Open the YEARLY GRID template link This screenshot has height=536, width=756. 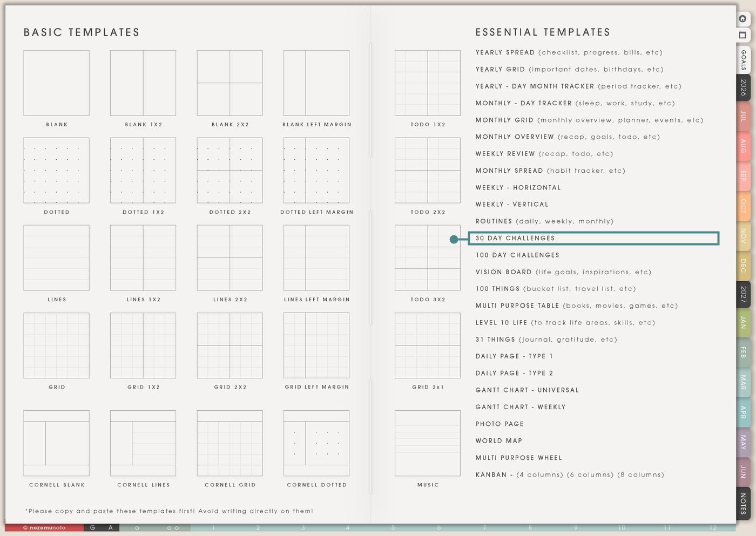tap(569, 69)
